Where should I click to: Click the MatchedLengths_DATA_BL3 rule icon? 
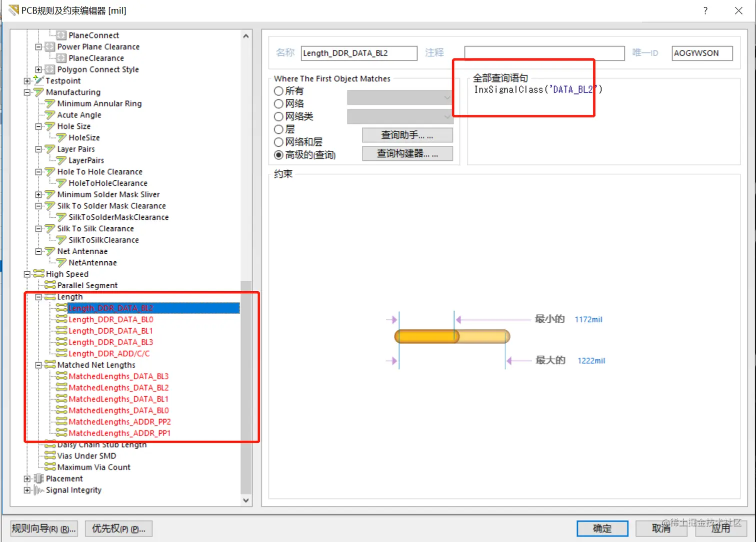tap(61, 376)
